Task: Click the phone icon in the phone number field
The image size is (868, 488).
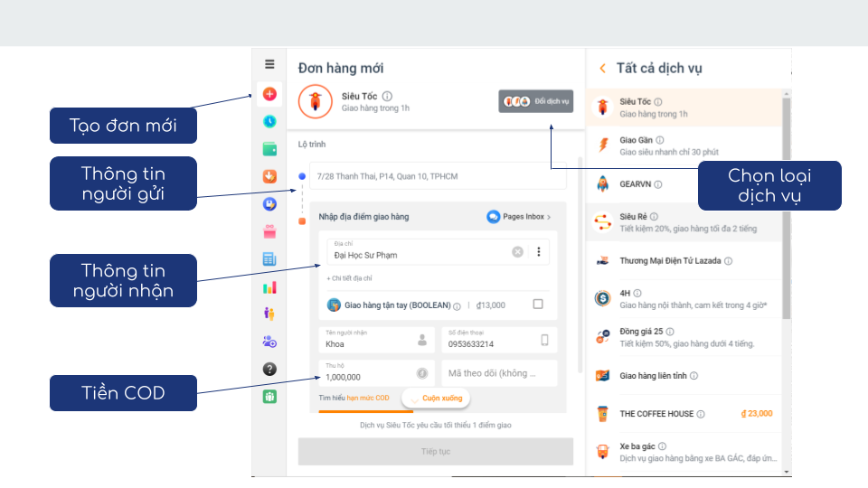Action: pos(544,340)
